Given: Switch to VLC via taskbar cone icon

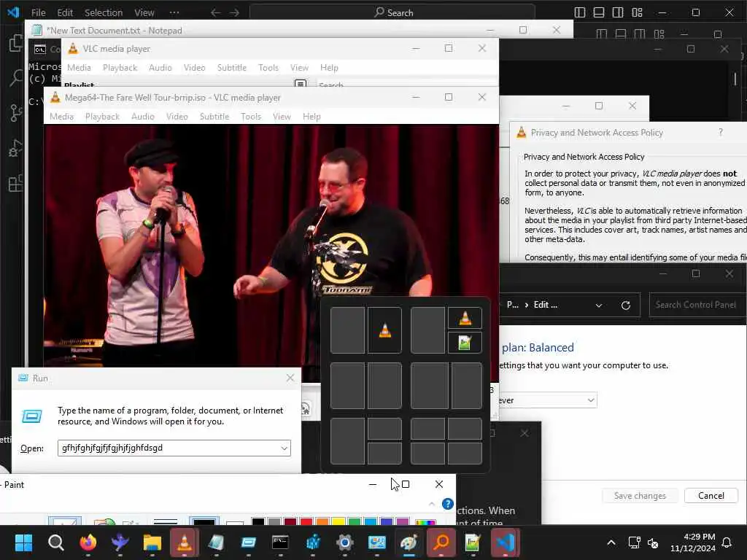Looking at the screenshot, I should point(185,542).
